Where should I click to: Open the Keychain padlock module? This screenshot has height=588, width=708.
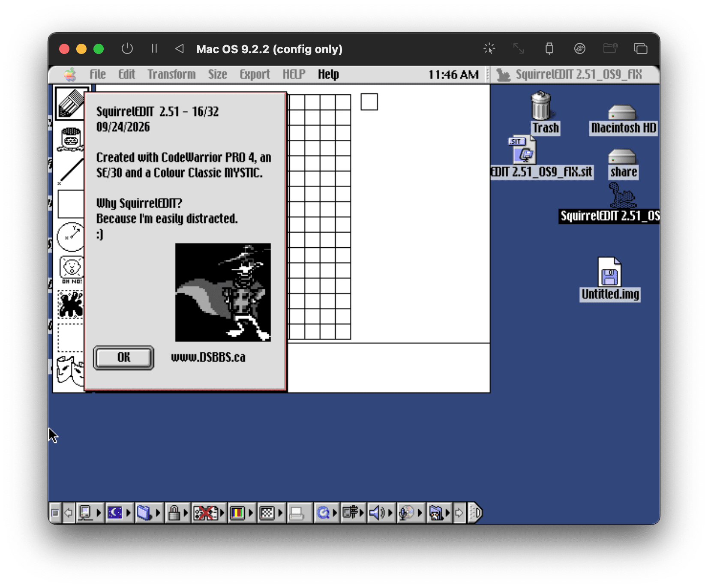coord(177,513)
